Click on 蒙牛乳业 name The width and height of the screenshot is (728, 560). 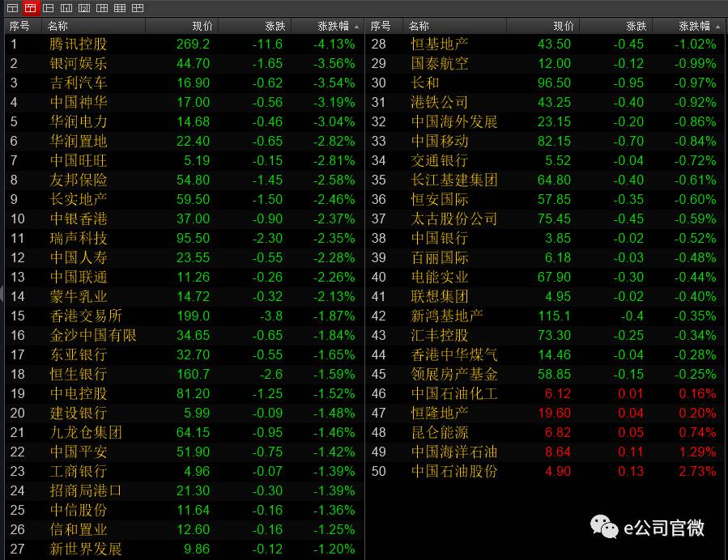[79, 296]
